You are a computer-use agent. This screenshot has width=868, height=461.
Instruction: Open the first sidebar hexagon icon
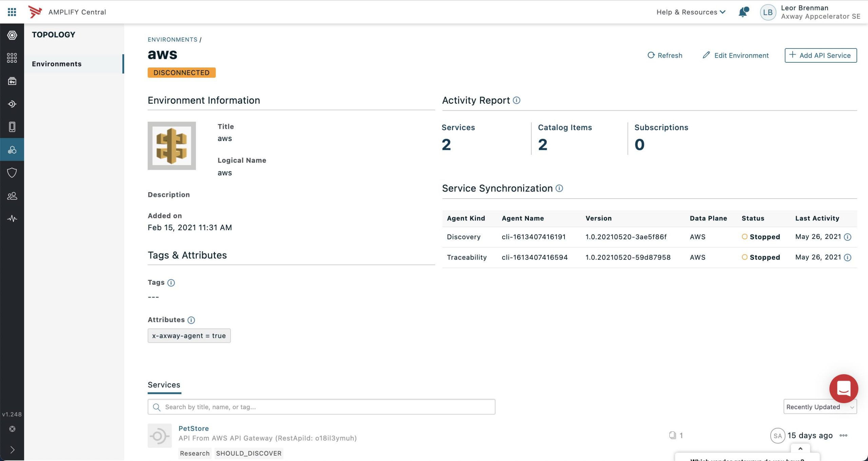click(12, 35)
